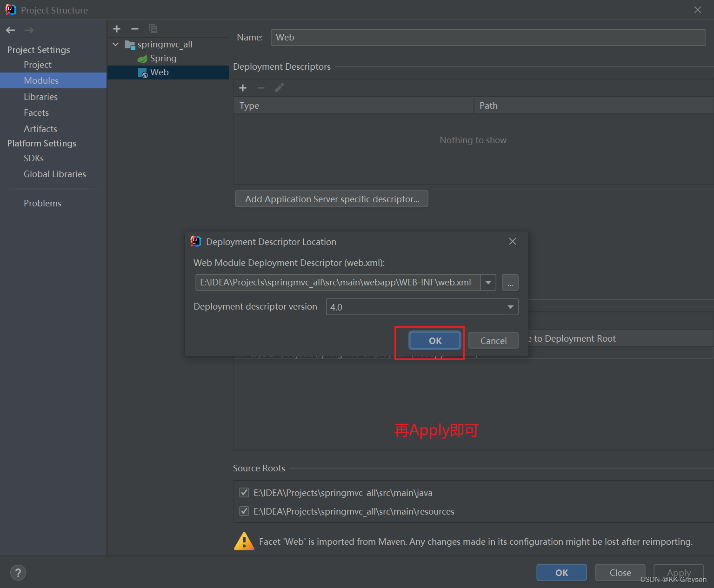Select the springmvc_all tree item
The image size is (714, 588).
(x=165, y=45)
